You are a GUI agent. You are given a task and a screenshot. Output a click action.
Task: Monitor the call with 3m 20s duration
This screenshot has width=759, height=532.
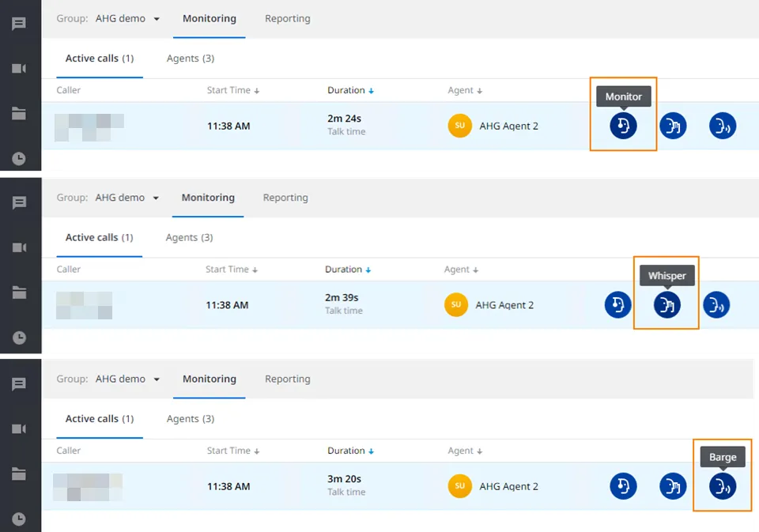click(623, 486)
